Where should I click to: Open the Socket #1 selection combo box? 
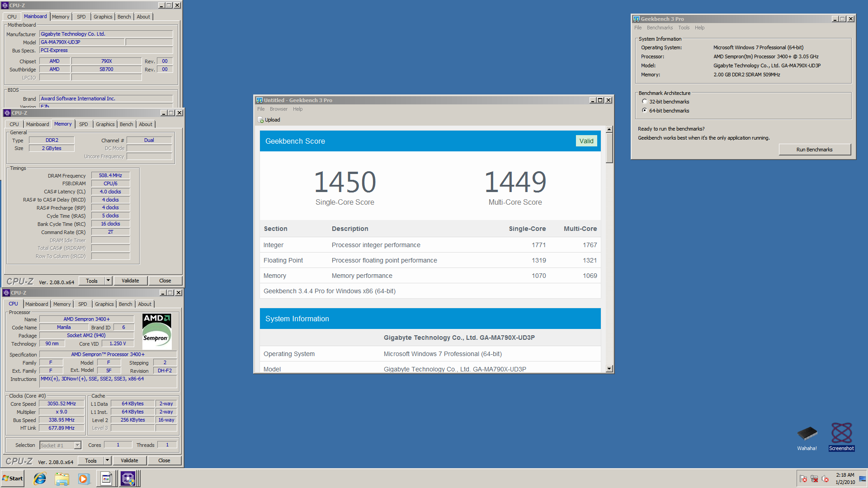[x=60, y=446]
